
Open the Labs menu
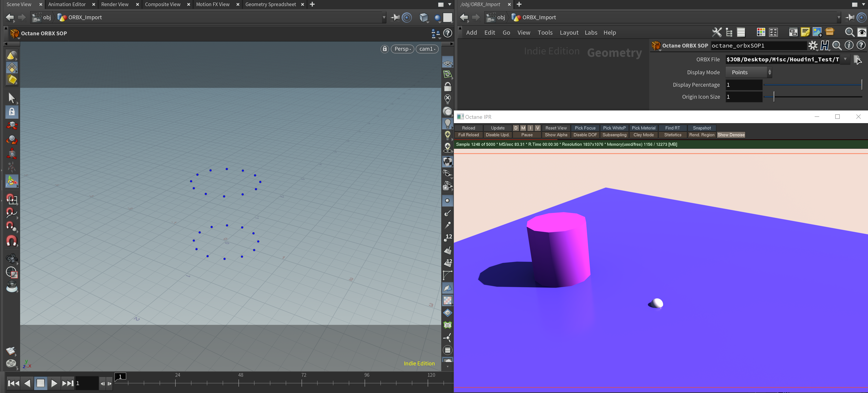pyautogui.click(x=591, y=32)
